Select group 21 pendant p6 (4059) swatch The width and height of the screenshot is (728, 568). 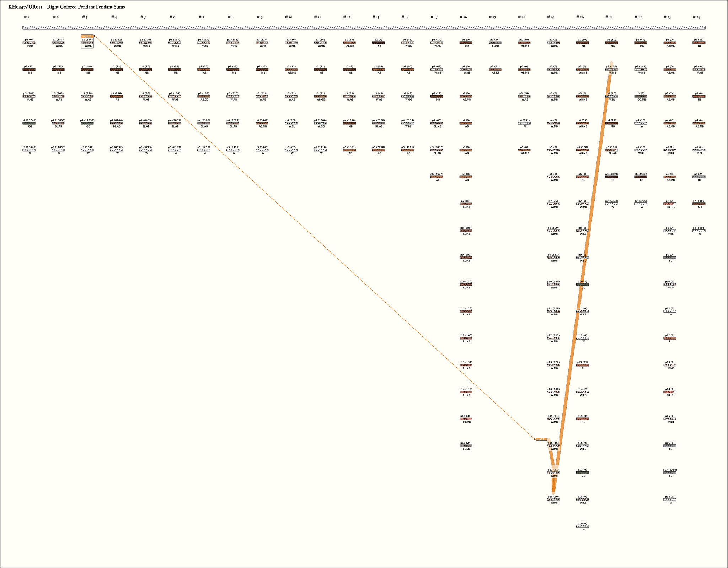(x=611, y=177)
